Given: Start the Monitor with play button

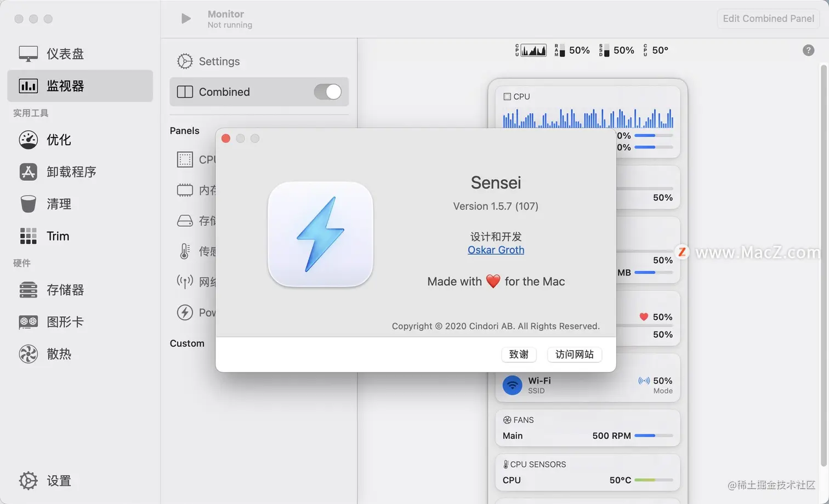Looking at the screenshot, I should 186,19.
